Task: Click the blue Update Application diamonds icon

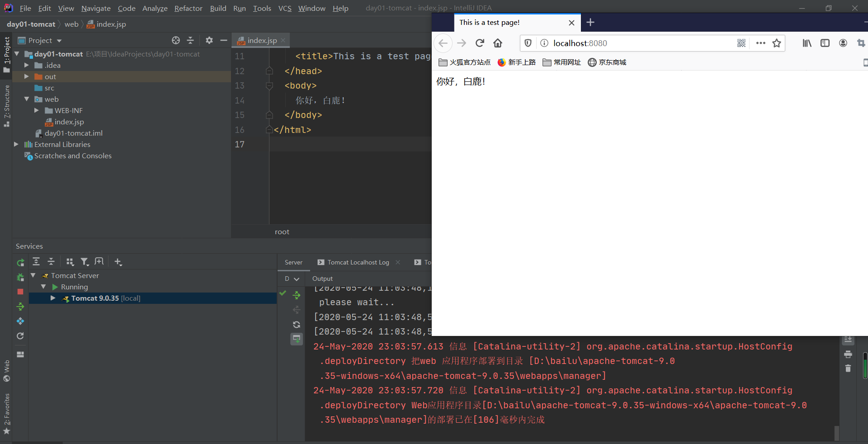Action: click(20, 321)
